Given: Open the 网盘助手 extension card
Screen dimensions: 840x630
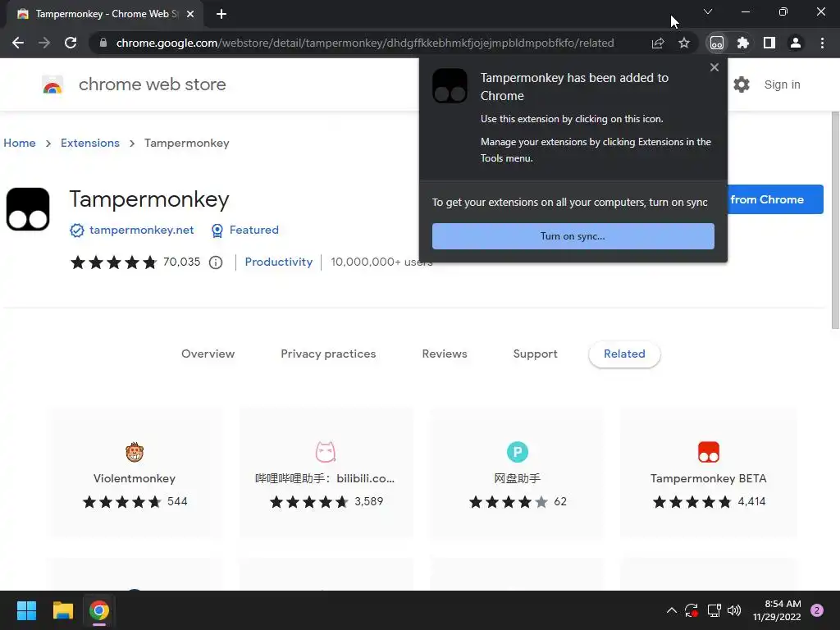Looking at the screenshot, I should [x=517, y=472].
